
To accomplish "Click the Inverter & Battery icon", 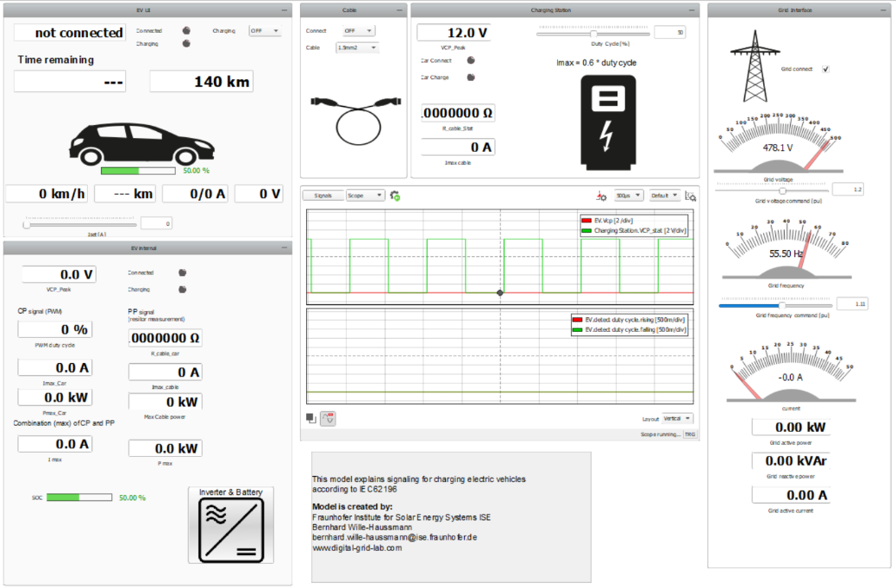I will 230,524.
